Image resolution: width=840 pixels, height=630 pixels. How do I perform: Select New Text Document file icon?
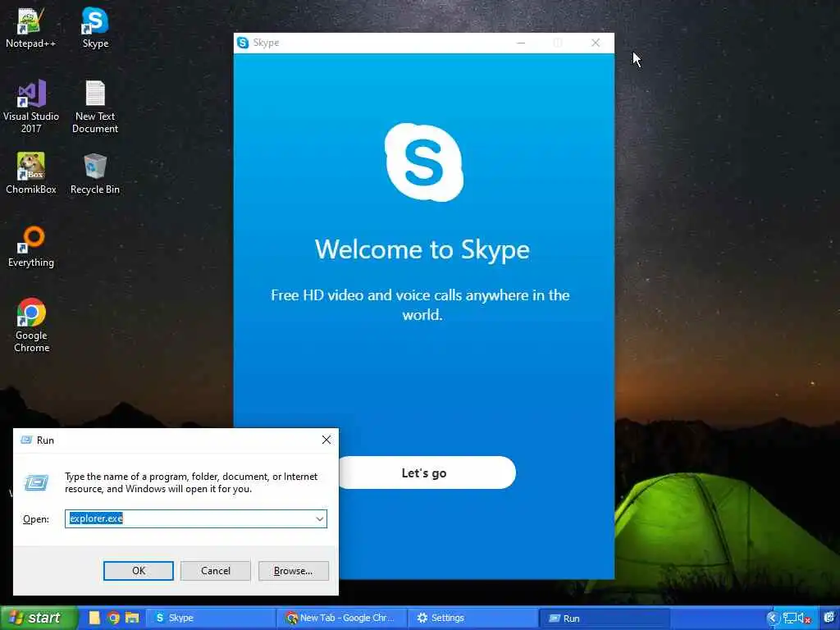click(x=95, y=106)
